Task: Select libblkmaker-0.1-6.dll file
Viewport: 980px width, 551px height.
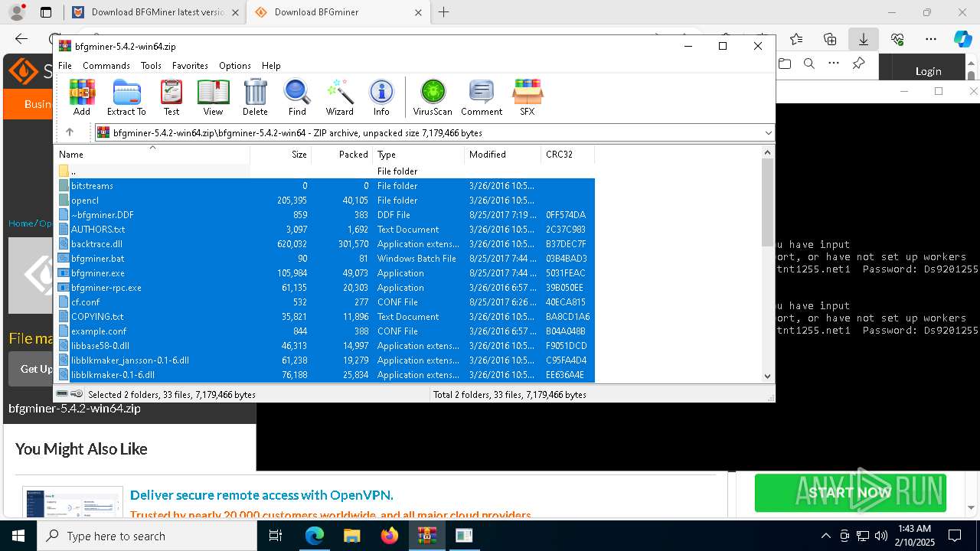Action: [x=325, y=375]
